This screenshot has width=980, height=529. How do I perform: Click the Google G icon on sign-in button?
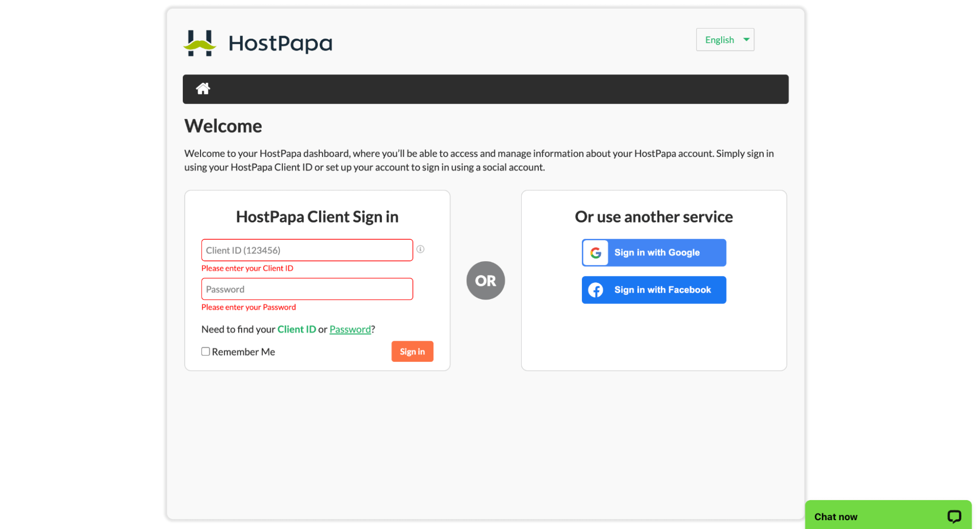(x=596, y=252)
